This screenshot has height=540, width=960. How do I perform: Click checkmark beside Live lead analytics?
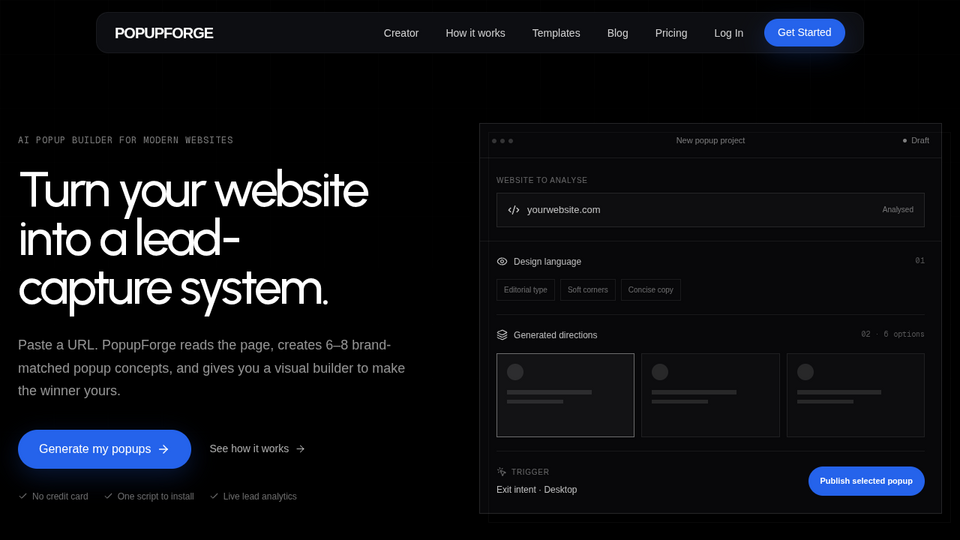(214, 496)
